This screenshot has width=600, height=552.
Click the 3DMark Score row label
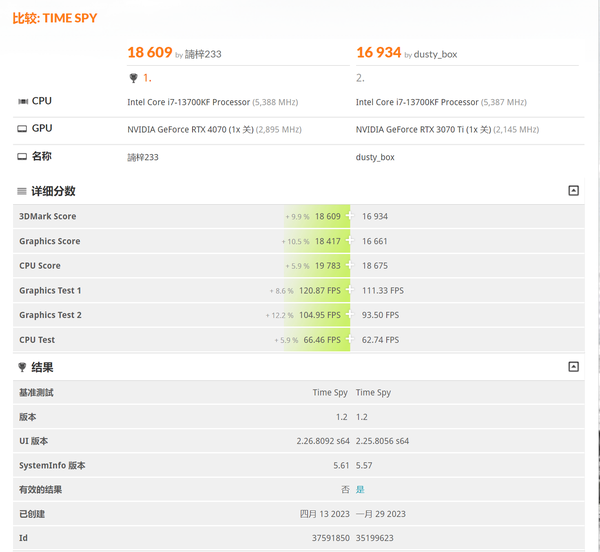click(47, 216)
